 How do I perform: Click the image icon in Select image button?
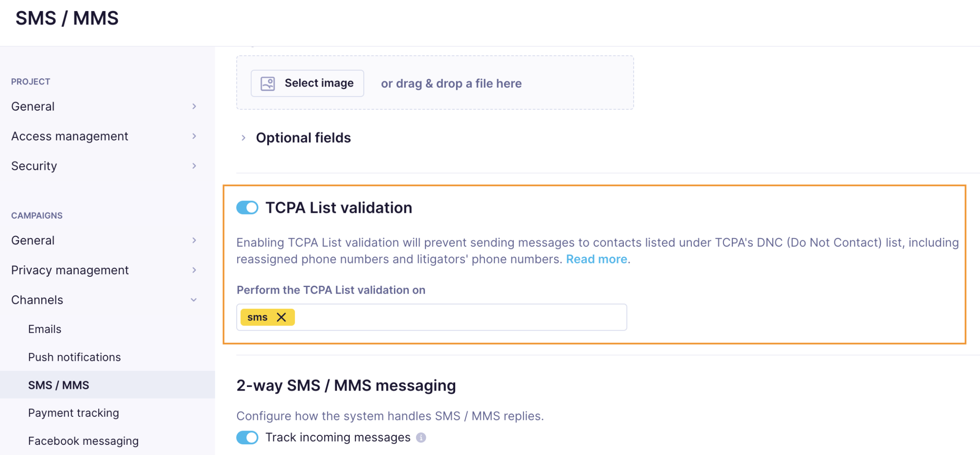[x=268, y=84]
